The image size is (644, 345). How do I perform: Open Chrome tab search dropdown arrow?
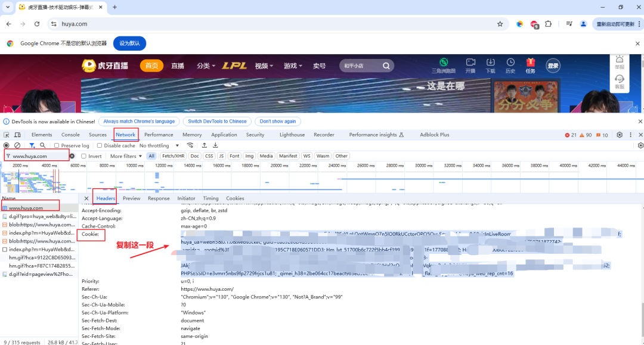pos(7,7)
